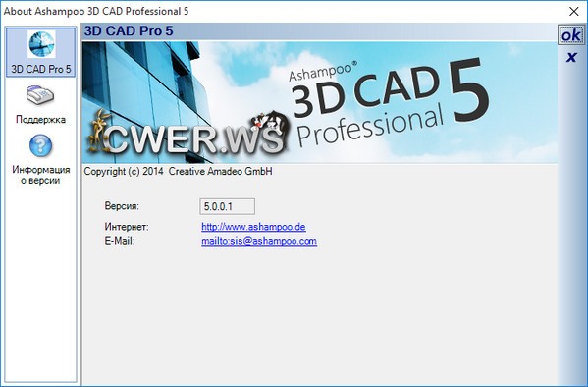This screenshot has height=387, width=588.
Task: Select the 3D CAD Pro 5 sidebar icon
Action: [x=41, y=52]
